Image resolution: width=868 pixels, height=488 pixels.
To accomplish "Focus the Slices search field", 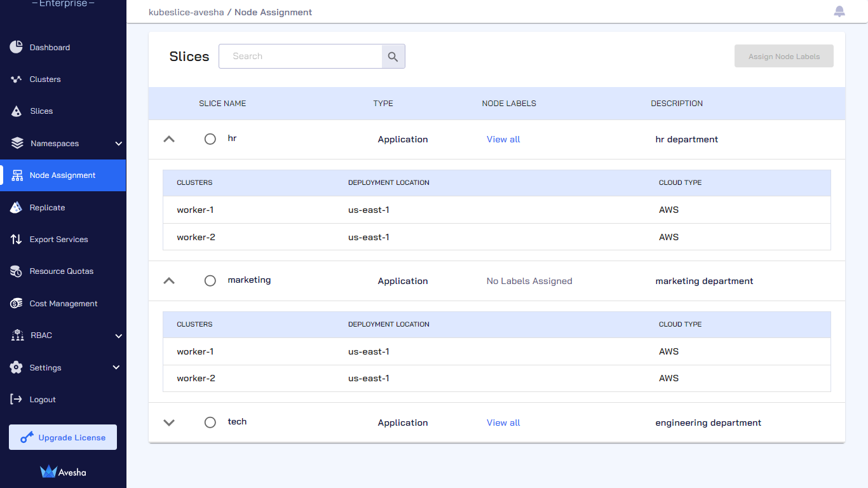I will 301,57.
